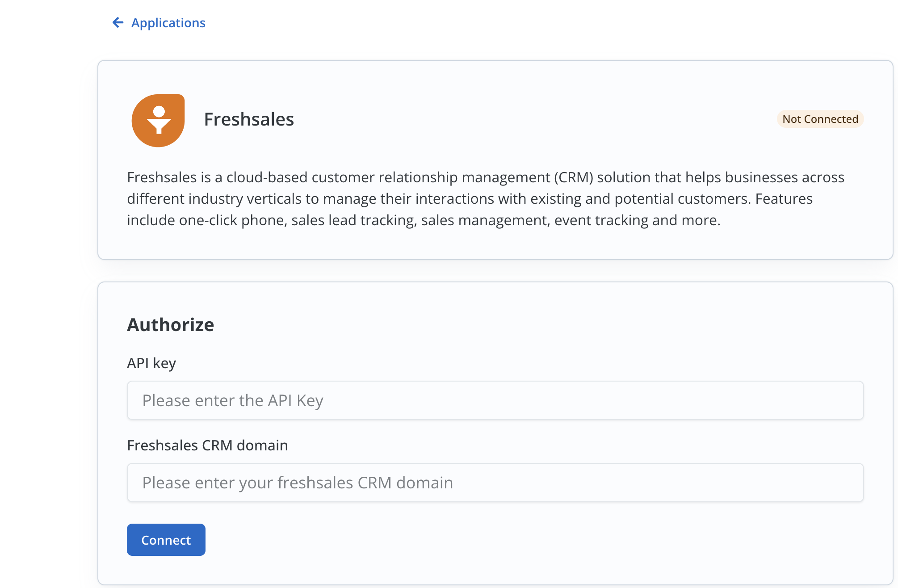Click the Freshsales description paragraph

pos(485,199)
